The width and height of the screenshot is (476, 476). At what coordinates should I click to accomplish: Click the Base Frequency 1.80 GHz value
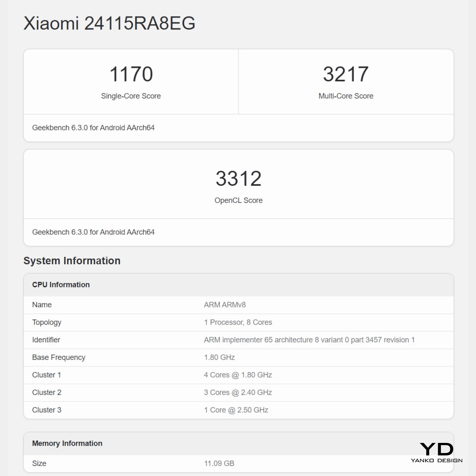219,357
